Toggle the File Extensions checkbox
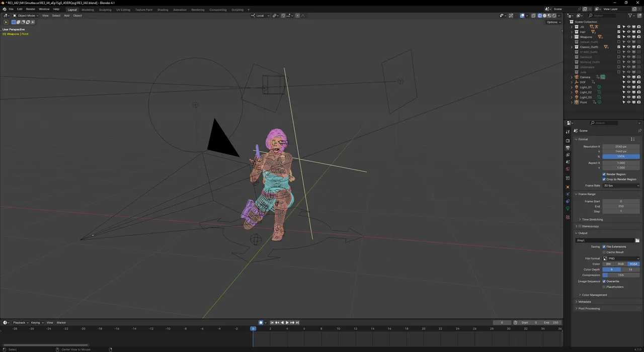Screen dimensions: 644x352 pyautogui.click(x=604, y=246)
